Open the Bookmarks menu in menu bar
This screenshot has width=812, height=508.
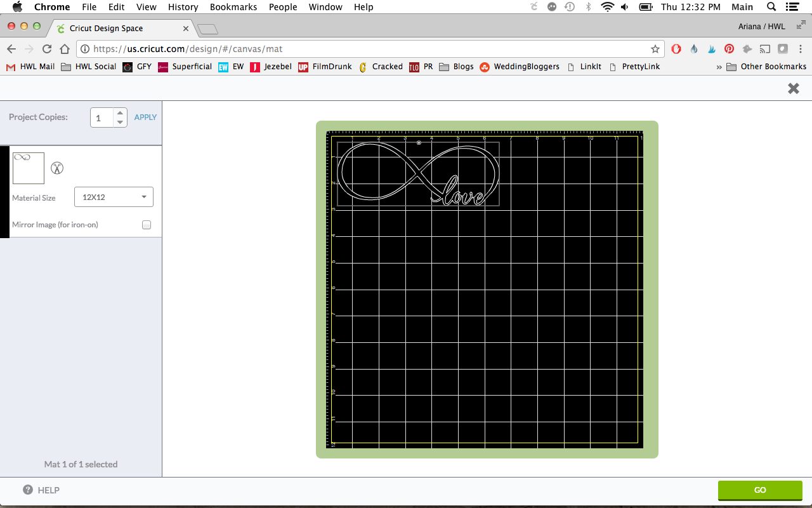(233, 7)
